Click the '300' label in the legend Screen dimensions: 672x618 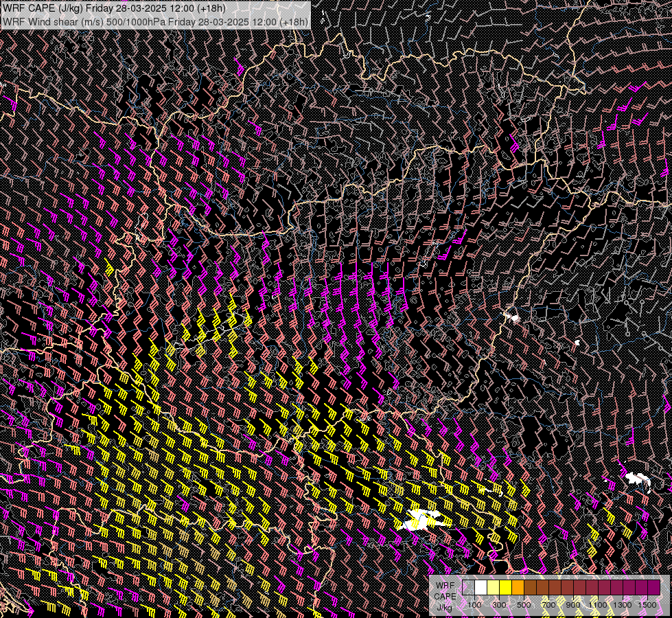pyautogui.click(x=499, y=605)
